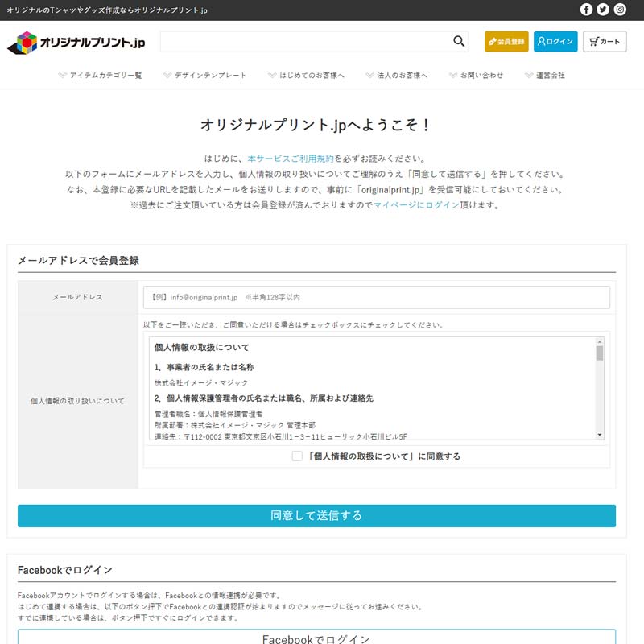The image size is (644, 644).
Task: Click the 同意して送信する button
Action: tap(316, 515)
